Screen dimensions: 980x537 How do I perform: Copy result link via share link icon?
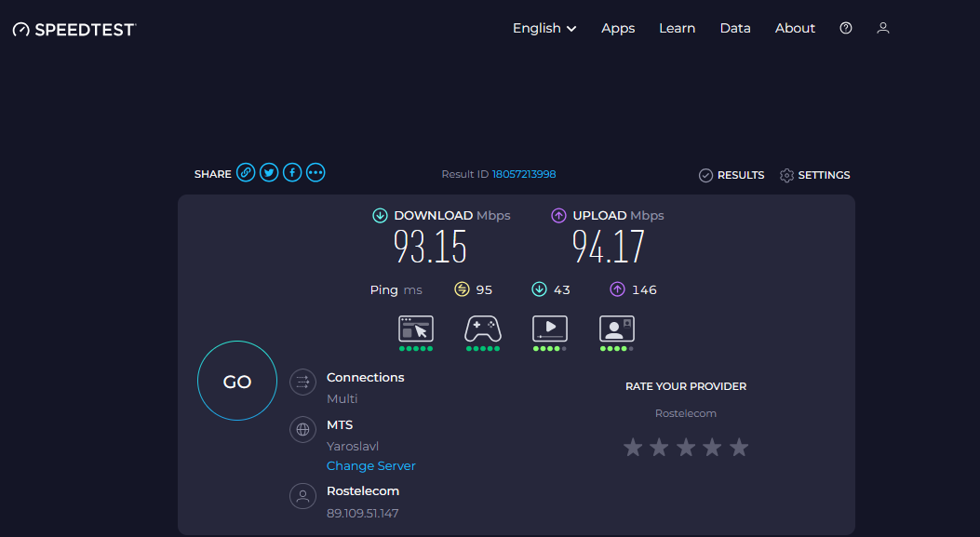pos(246,172)
